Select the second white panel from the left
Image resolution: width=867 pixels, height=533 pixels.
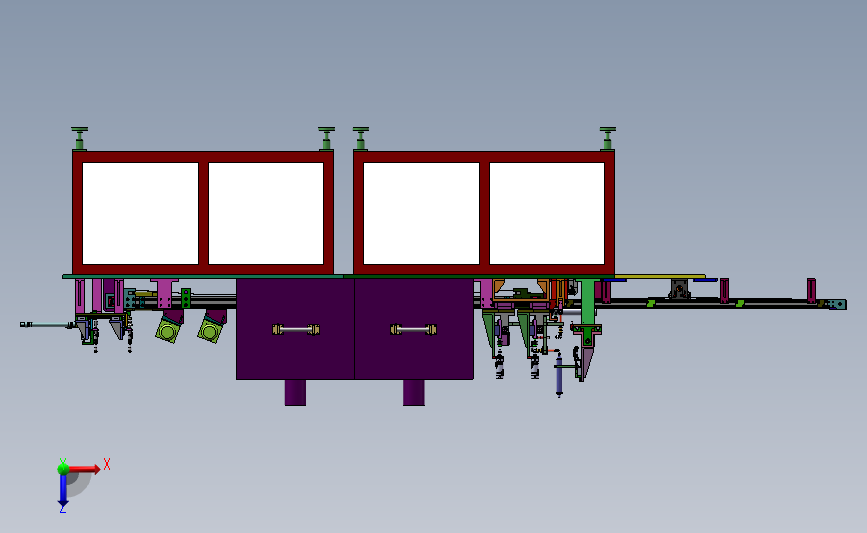tap(266, 213)
